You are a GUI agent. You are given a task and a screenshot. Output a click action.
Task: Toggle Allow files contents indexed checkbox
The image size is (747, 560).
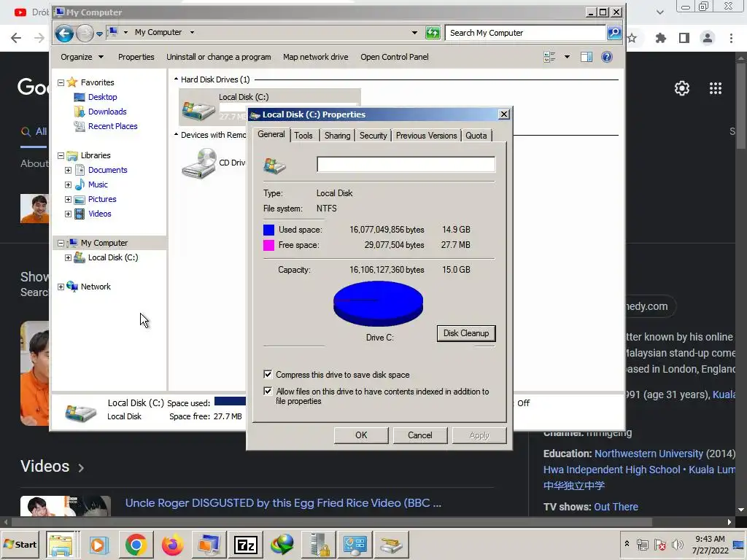tap(268, 391)
